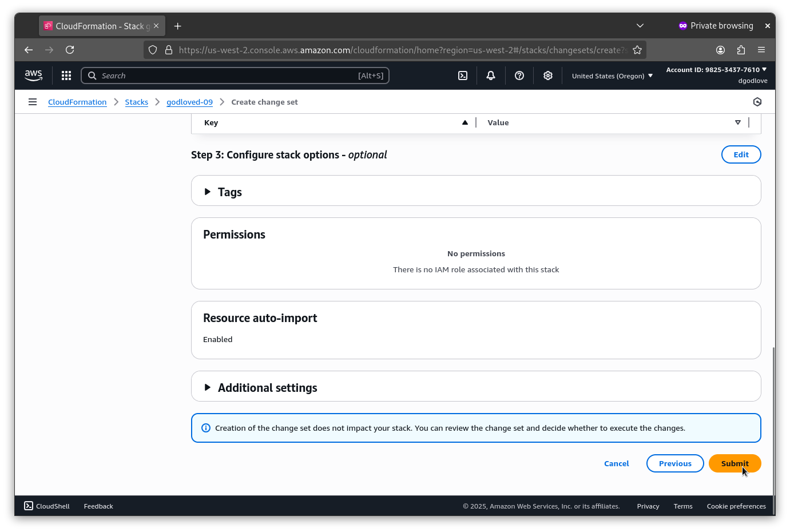Open the United States (Oregon) region dropdown
This screenshot has height=532, width=790.
click(612, 76)
